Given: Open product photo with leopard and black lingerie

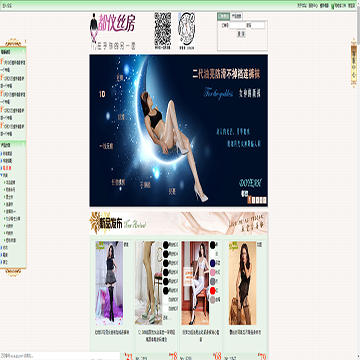Looking at the screenshot, I should pos(242,283).
